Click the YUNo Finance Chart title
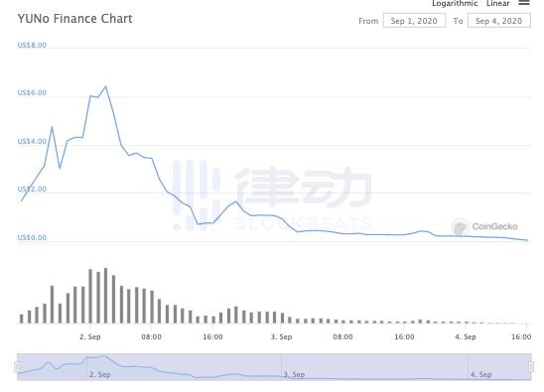The height and width of the screenshot is (392, 544). tap(74, 19)
